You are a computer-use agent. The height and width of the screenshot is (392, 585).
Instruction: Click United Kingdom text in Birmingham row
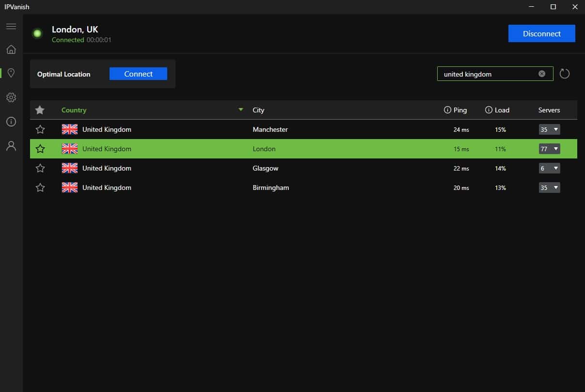(107, 188)
